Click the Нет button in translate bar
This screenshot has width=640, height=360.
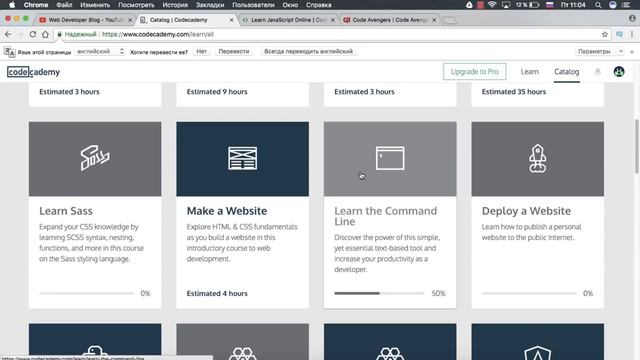[x=202, y=51]
